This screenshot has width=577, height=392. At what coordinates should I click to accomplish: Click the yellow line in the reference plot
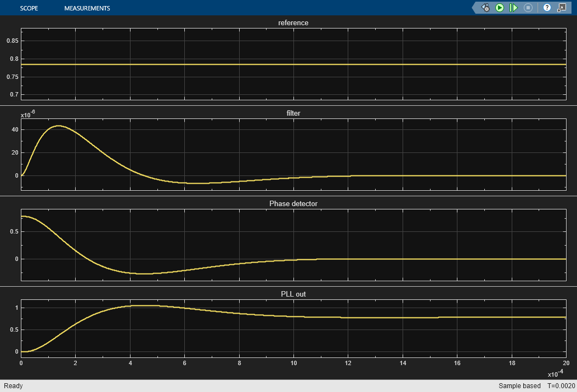click(x=293, y=64)
